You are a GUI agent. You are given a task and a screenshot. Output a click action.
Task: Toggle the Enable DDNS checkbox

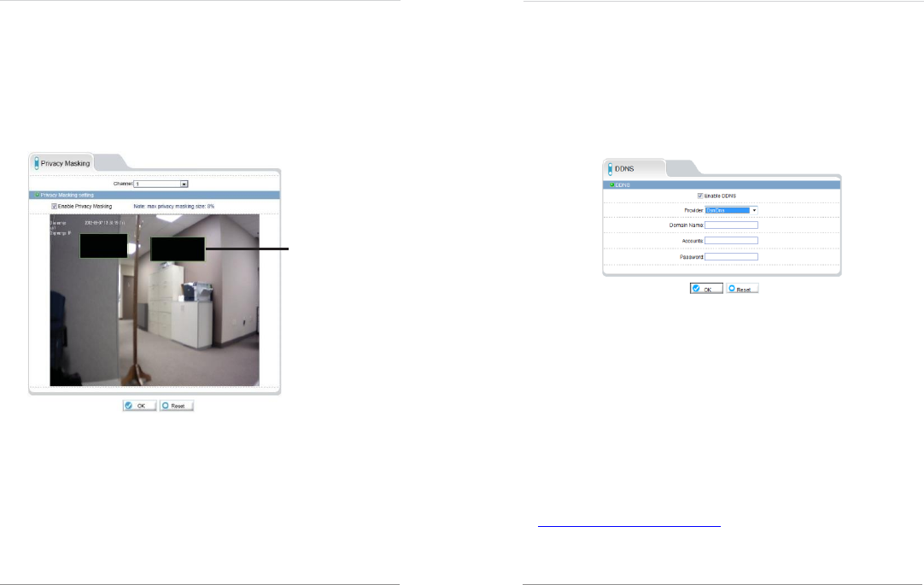[x=700, y=196]
